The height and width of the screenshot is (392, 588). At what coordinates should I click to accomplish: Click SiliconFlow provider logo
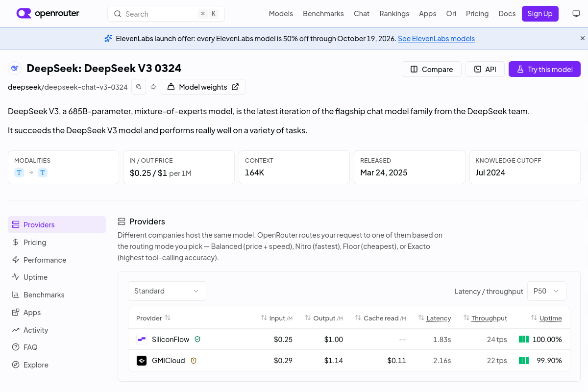point(142,339)
